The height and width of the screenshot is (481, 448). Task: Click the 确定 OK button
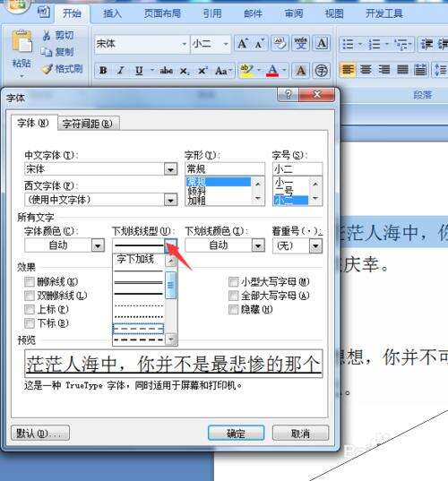point(236,434)
